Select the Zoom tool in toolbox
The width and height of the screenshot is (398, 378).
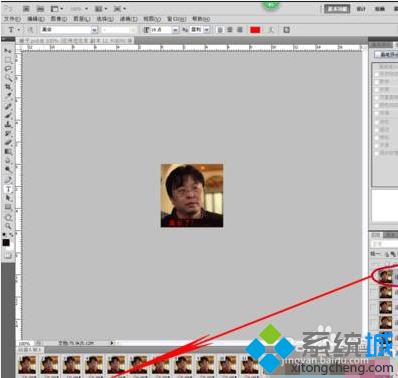coord(8,226)
